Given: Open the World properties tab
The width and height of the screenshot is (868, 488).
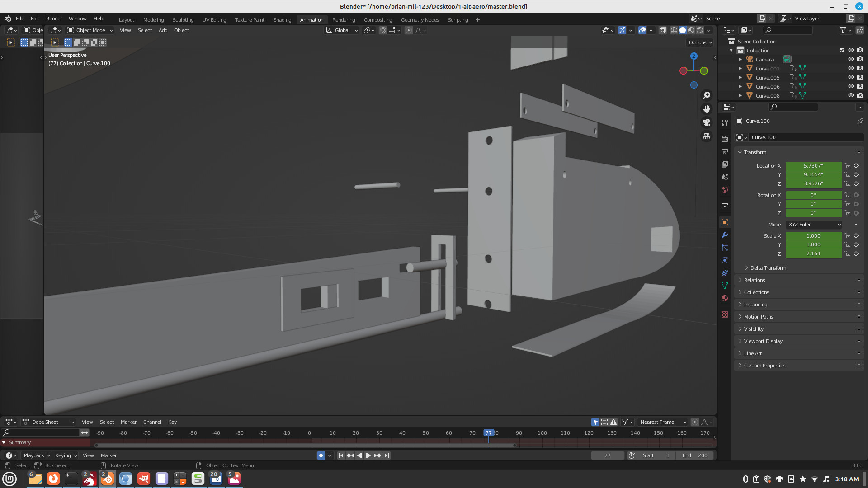Looking at the screenshot, I should coord(725,190).
